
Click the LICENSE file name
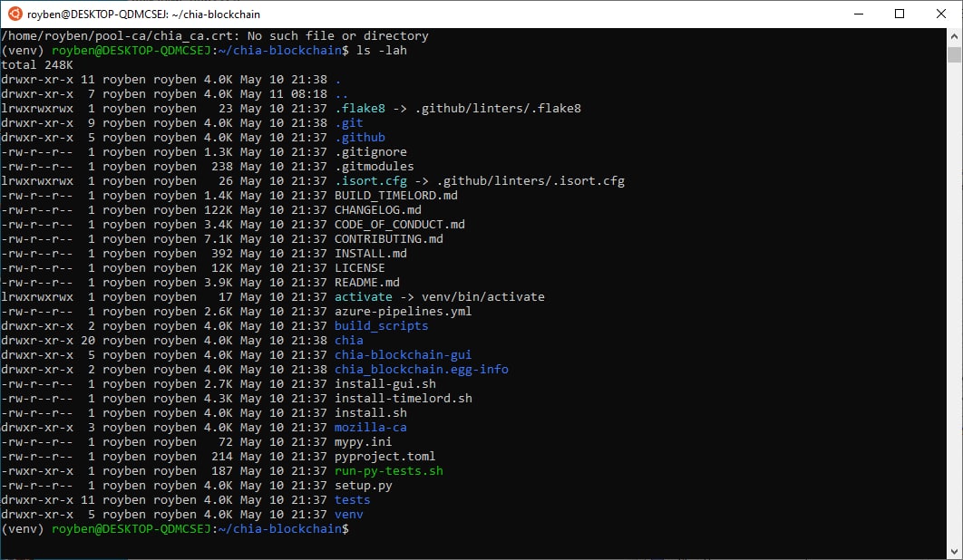(x=360, y=267)
